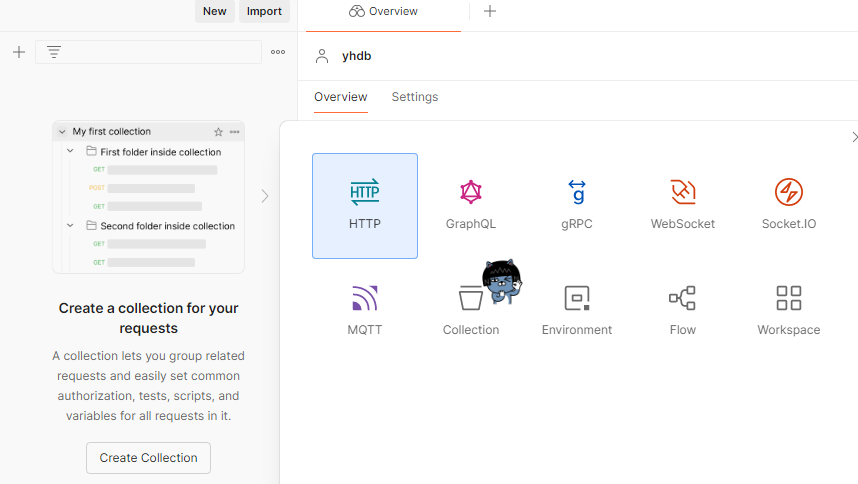Image resolution: width=858 pixels, height=484 pixels.
Task: Click the plus icon in sidebar
Action: coord(19,52)
